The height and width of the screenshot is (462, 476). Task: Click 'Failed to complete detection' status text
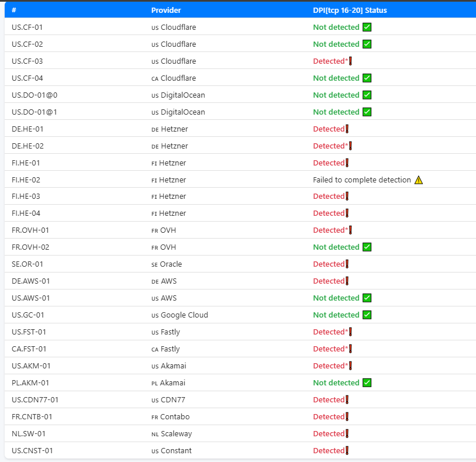(362, 180)
